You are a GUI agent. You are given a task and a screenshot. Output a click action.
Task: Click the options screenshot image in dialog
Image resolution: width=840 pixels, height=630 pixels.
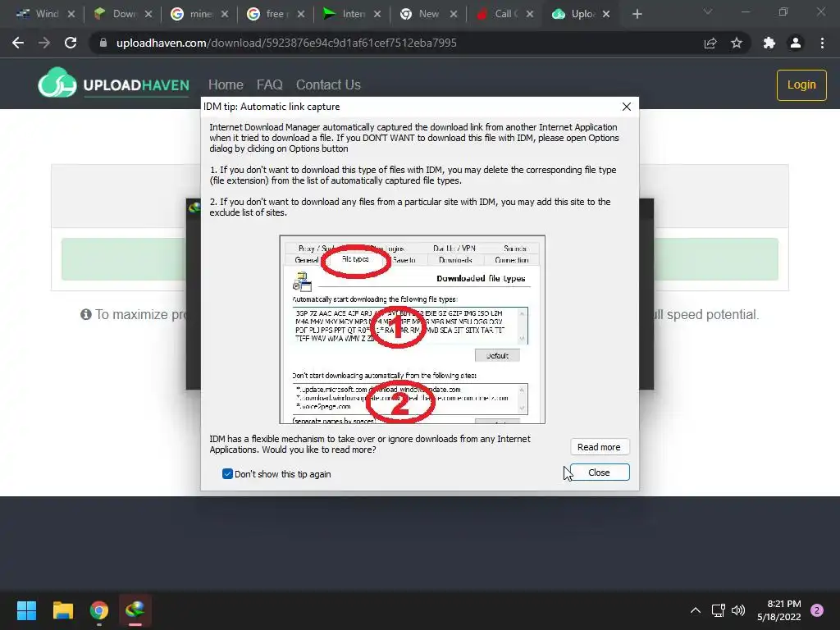click(x=412, y=330)
